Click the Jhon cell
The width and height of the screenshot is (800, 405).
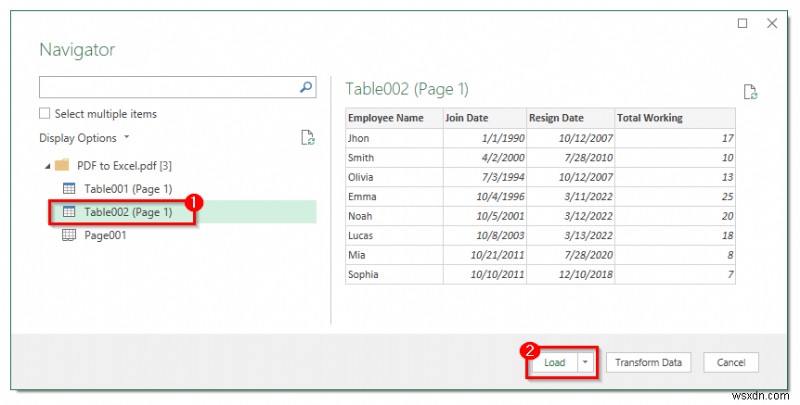394,138
